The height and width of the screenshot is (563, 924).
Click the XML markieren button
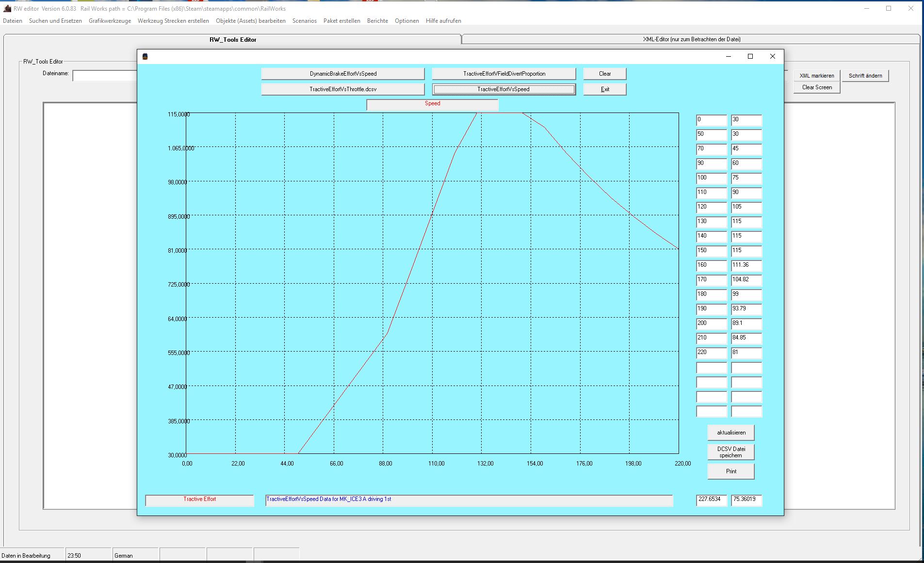[817, 76]
